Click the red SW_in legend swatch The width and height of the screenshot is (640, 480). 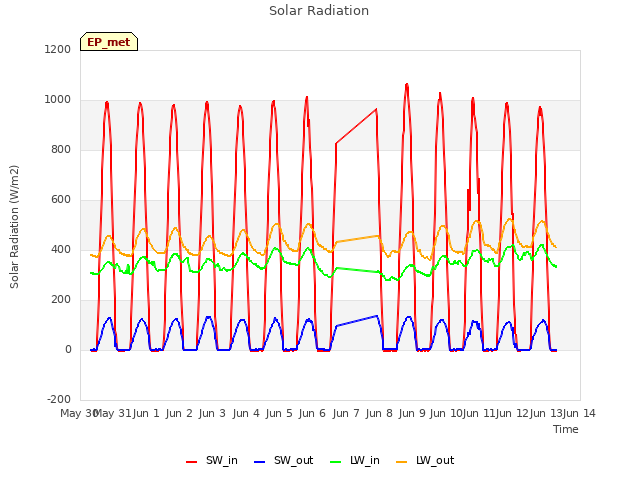click(191, 462)
